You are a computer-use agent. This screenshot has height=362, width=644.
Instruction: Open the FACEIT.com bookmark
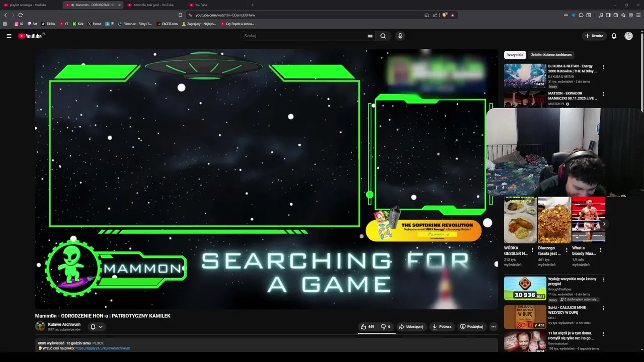pyautogui.click(x=167, y=24)
